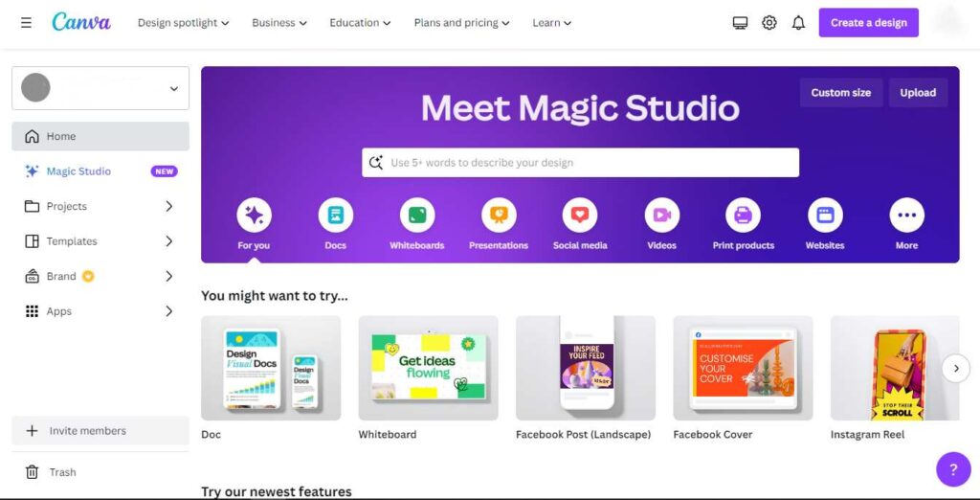
Task: Click the Trash bin icon
Action: (x=32, y=472)
